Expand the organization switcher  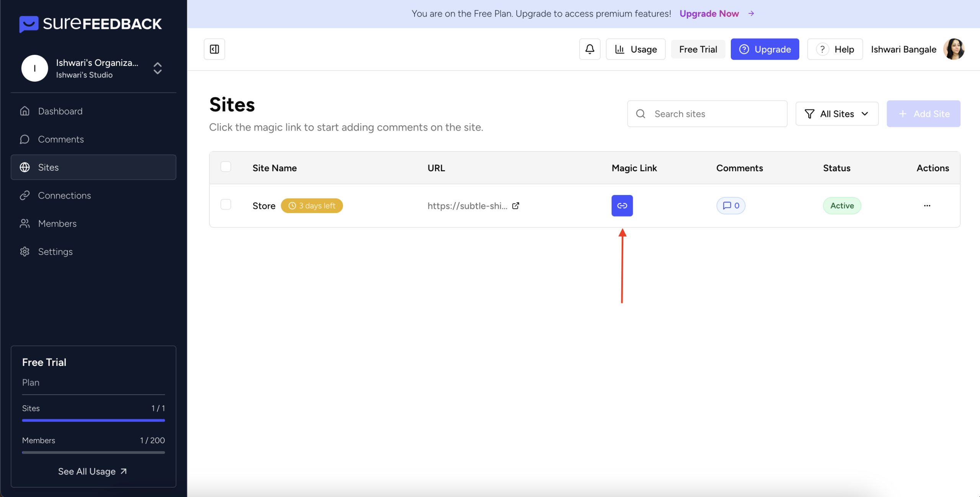157,68
